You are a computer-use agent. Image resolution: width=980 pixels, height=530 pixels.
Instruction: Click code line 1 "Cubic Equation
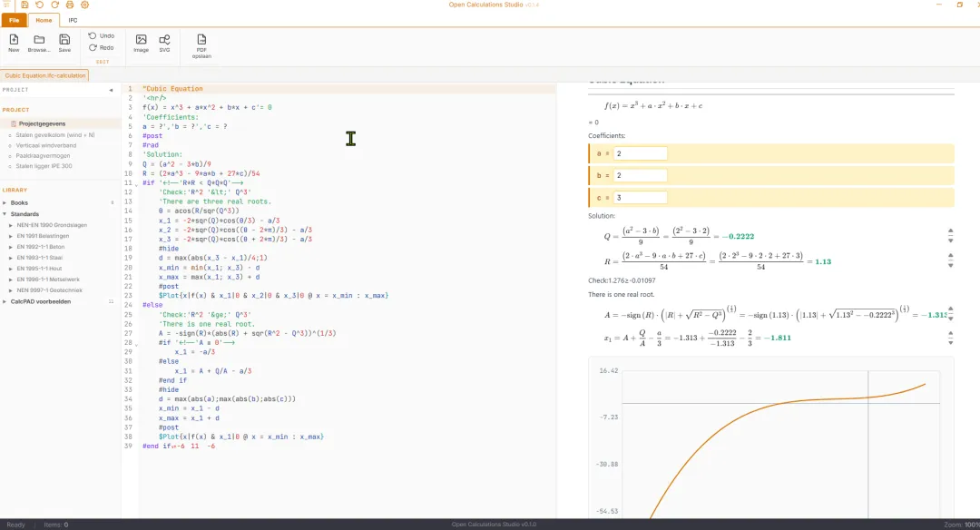172,89
